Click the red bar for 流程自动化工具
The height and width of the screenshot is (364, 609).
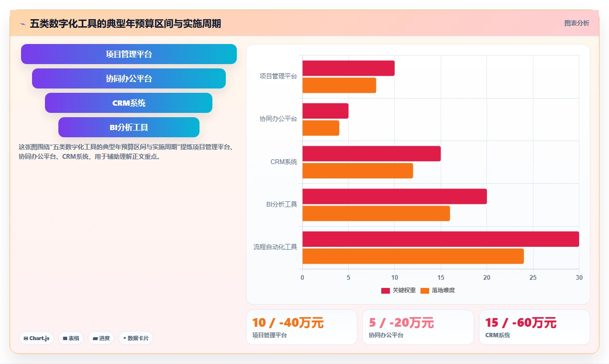point(441,239)
